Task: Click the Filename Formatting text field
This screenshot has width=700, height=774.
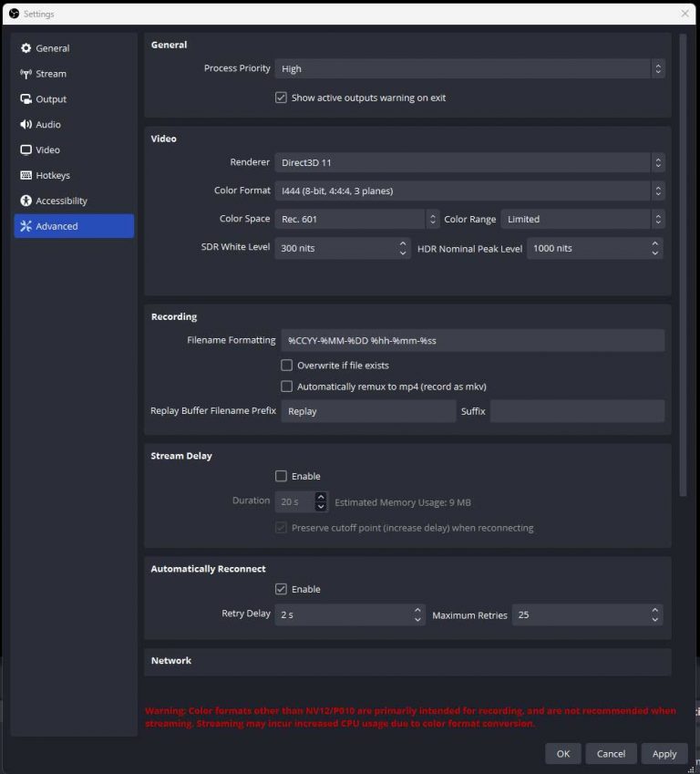Action: [x=472, y=341]
